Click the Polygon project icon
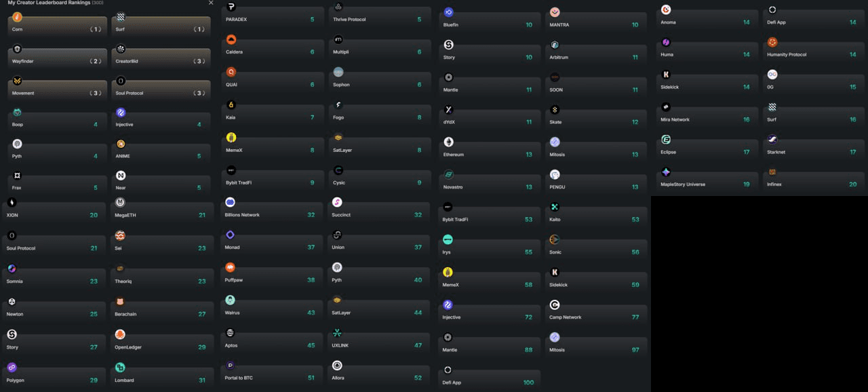 tap(12, 368)
